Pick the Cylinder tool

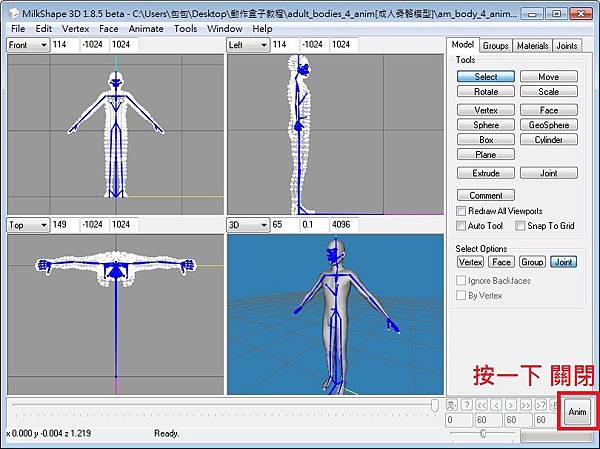(549, 140)
